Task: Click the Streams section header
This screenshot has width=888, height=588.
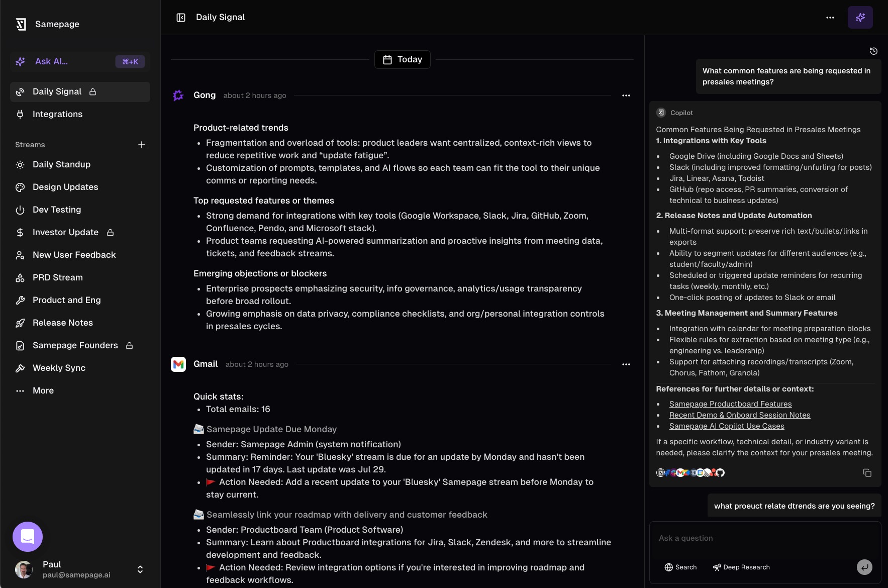Action: (x=30, y=145)
